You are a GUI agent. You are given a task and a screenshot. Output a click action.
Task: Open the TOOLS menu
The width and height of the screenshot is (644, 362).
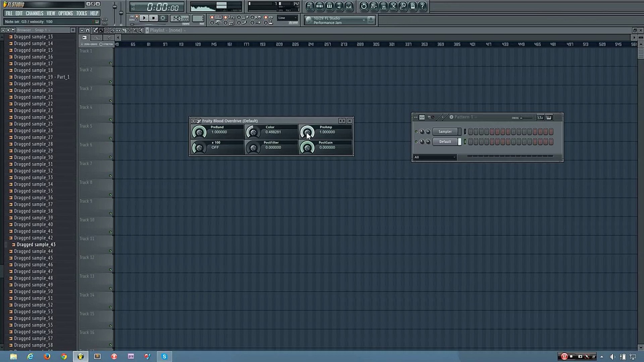pyautogui.click(x=82, y=13)
